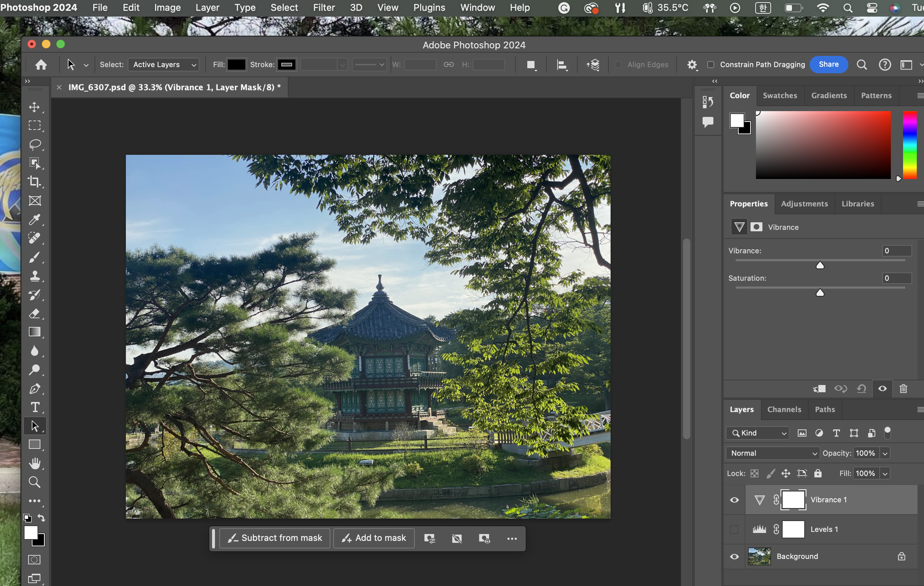Viewport: 924px width, 586px height.
Task: Open the Normal blend mode dropdown
Action: (773, 453)
